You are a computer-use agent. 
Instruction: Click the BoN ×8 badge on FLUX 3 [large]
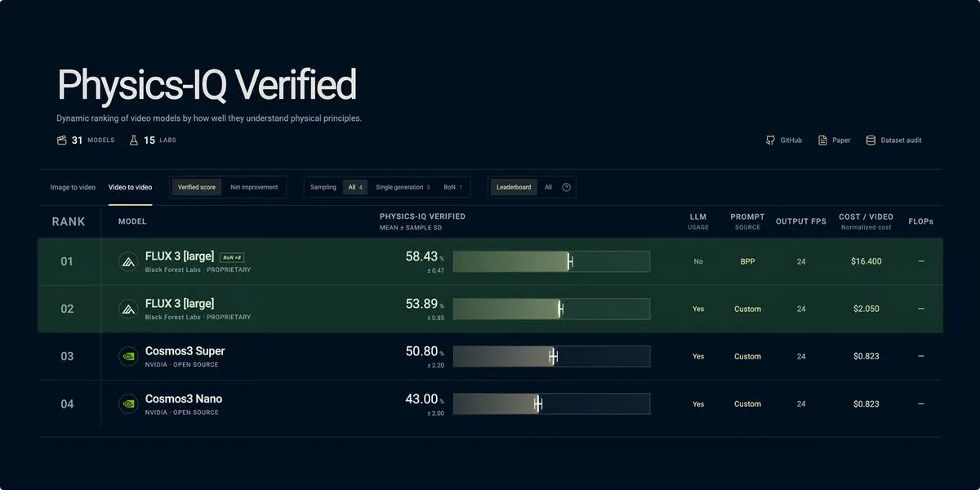tap(234, 257)
